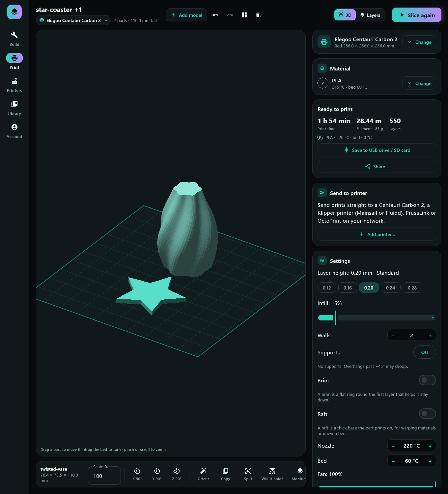448x494 pixels.
Task: Click Slice again button
Action: 417,15
